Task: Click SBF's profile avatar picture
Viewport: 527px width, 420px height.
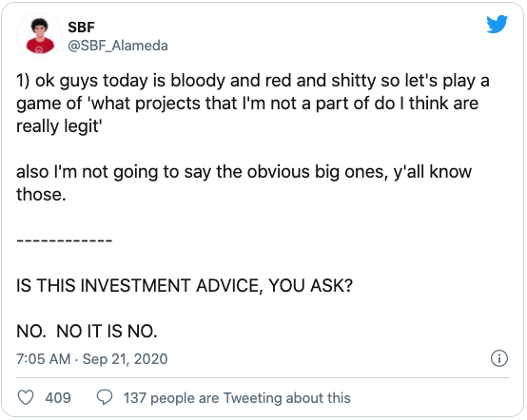Action: pos(39,35)
